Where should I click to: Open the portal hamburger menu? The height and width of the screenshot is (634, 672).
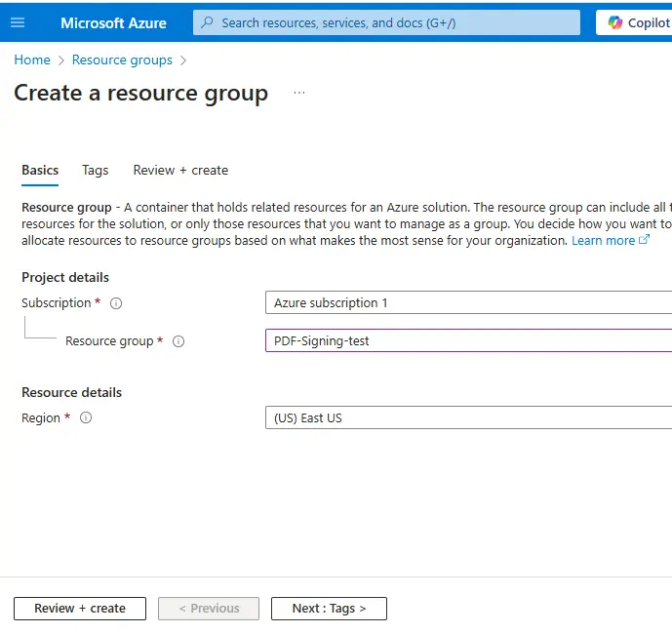18,22
